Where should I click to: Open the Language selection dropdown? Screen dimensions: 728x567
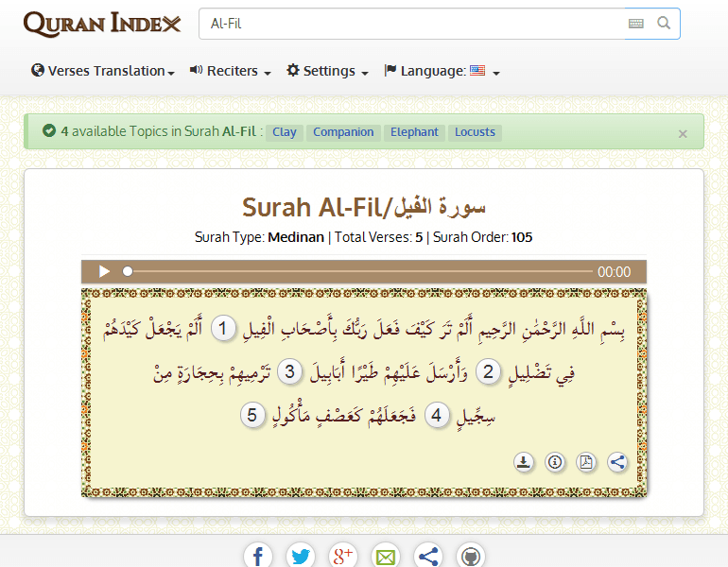(x=442, y=71)
